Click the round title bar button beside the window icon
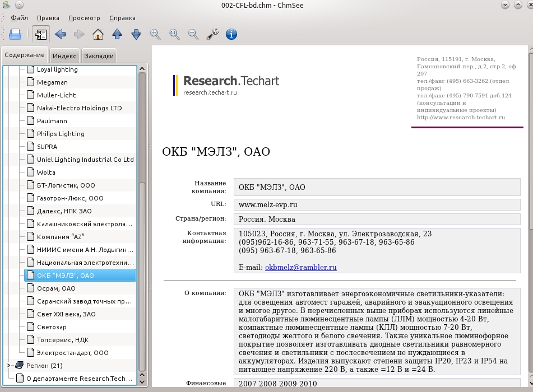533x392 pixels. pyautogui.click(x=20, y=4)
